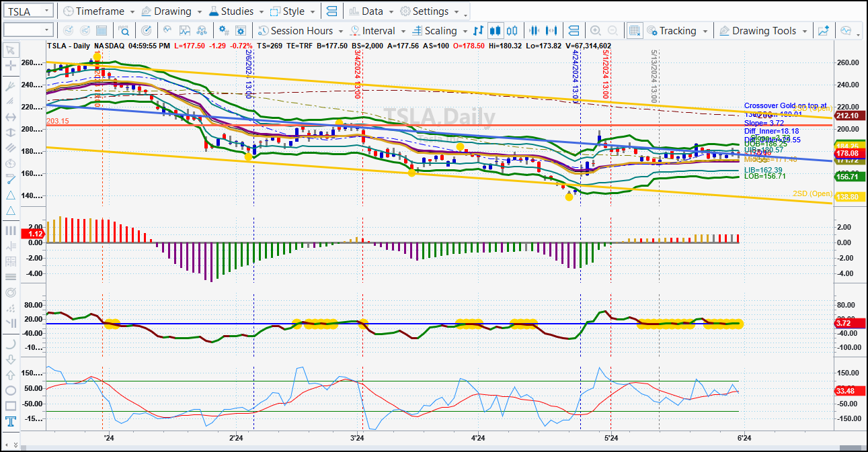Select the text T tool

point(10,422)
